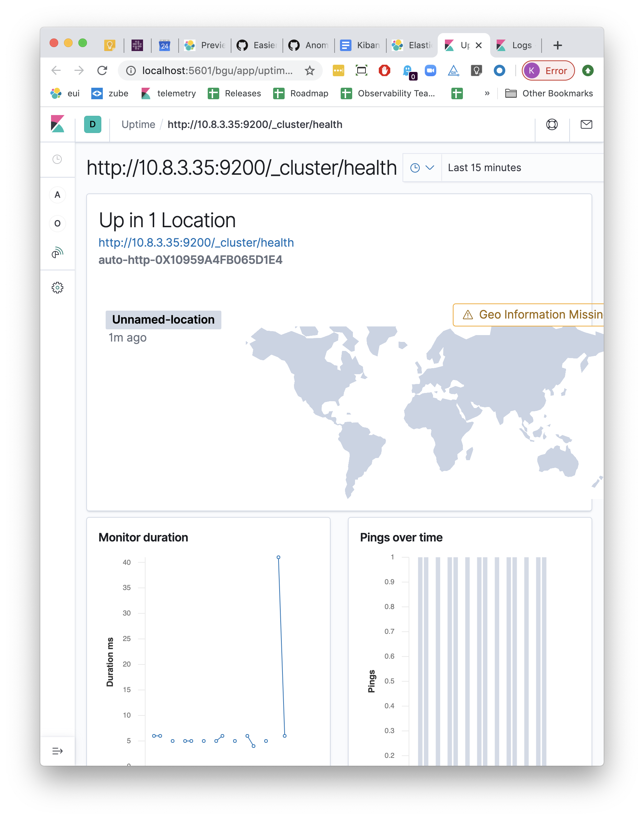Viewport: 644px width, 819px height.
Task: Switch to the Elasti browser tab
Action: click(412, 45)
